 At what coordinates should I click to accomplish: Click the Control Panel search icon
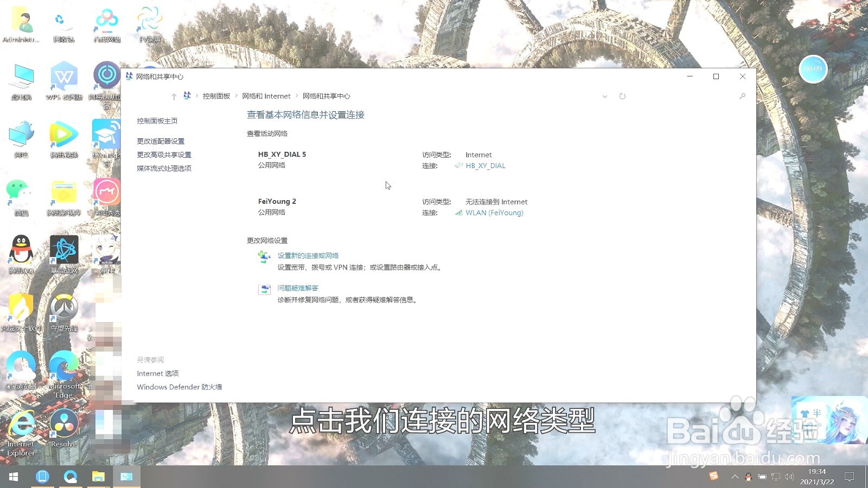tap(742, 96)
